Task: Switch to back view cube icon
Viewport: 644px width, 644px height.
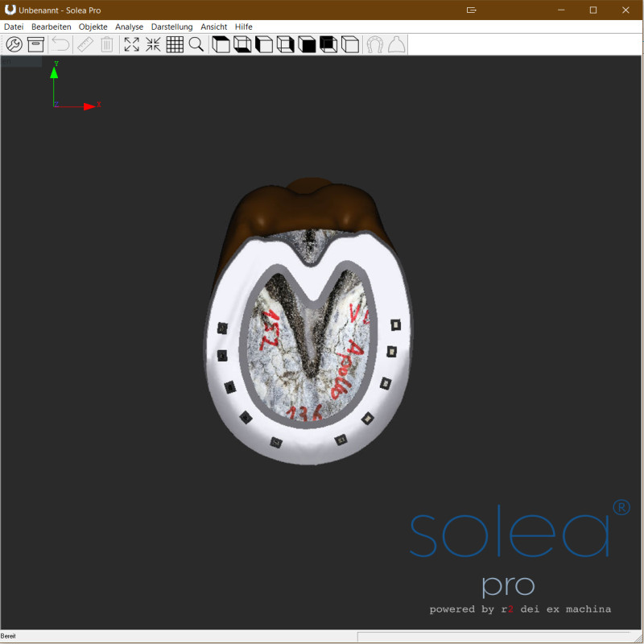Action: (328, 45)
